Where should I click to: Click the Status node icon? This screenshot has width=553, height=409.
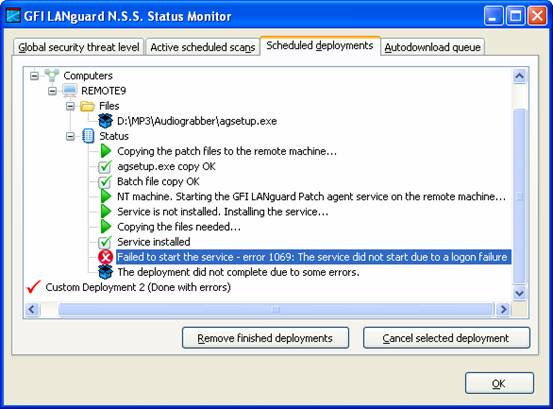tap(88, 136)
